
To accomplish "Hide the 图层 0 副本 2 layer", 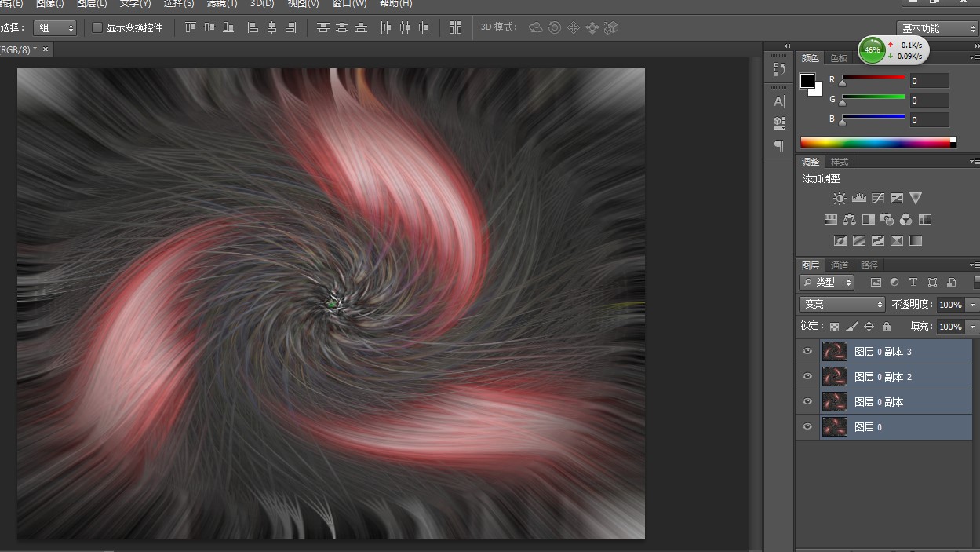I will tap(807, 377).
